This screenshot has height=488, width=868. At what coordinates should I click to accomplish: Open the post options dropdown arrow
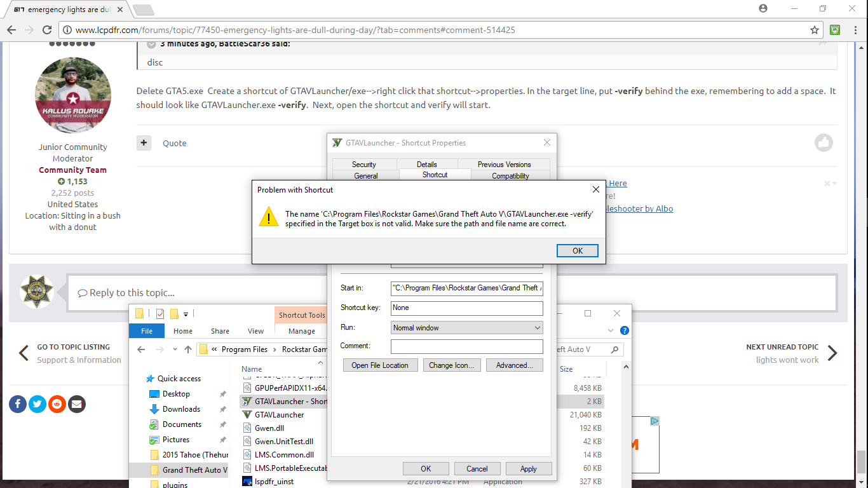coord(831,184)
